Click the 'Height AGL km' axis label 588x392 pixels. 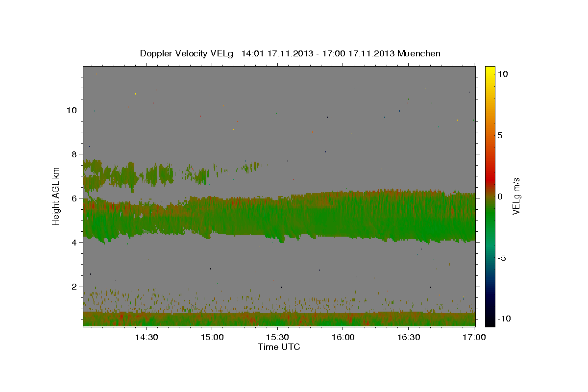(x=56, y=196)
